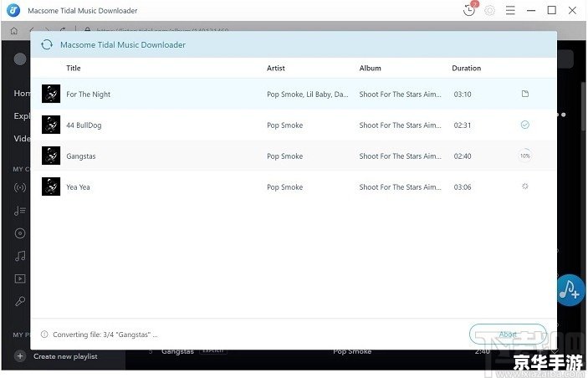Open the conversion history clock icon
Viewport: 588px width, 378px height.
(469, 10)
